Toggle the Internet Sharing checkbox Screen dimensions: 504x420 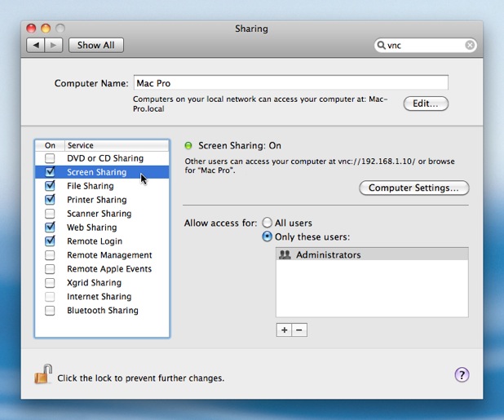click(x=50, y=296)
